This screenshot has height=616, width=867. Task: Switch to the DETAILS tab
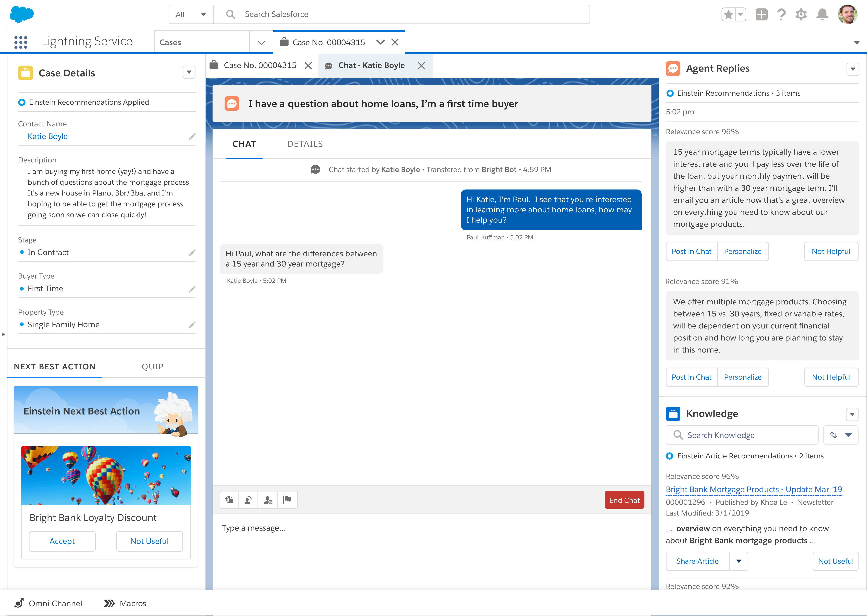[x=305, y=144]
